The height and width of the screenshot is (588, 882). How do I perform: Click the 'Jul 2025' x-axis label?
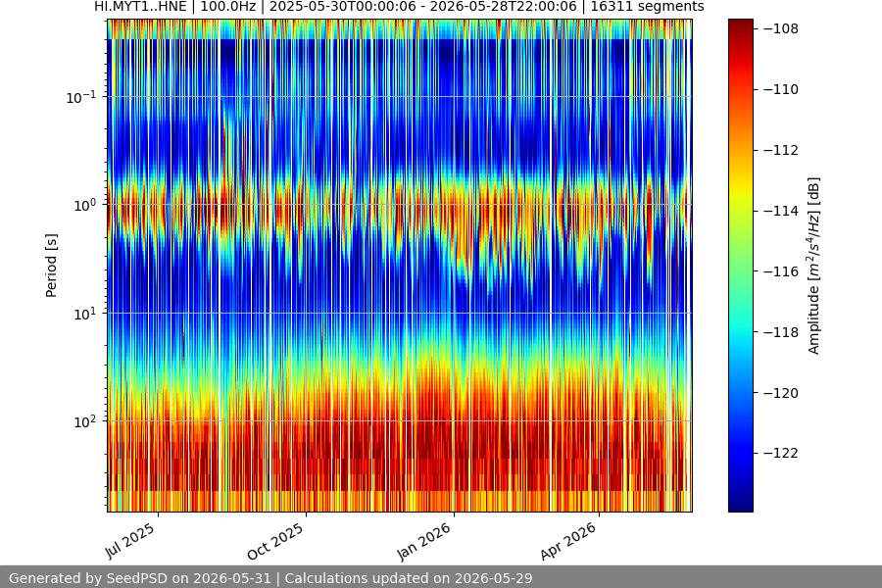click(x=130, y=540)
